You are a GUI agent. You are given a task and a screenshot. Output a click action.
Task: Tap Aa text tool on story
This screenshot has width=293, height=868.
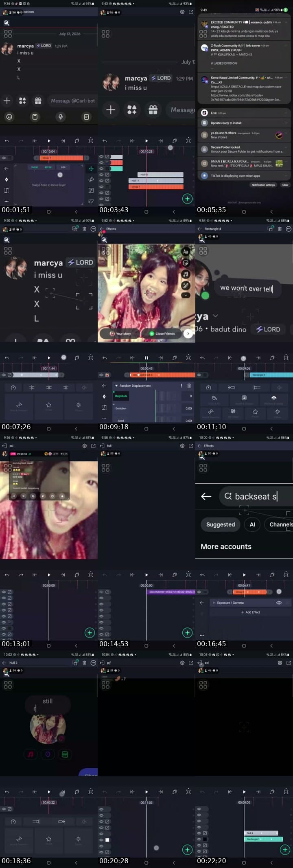[186, 252]
